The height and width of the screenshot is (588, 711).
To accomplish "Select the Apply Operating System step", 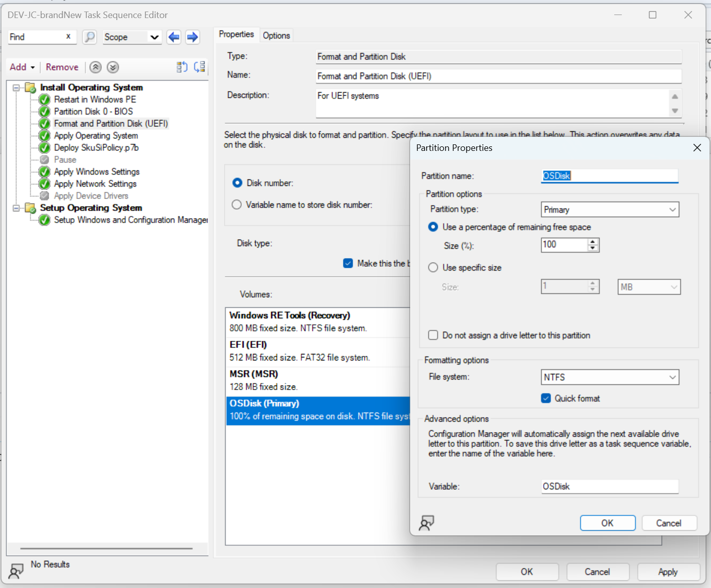I will pyautogui.click(x=96, y=136).
